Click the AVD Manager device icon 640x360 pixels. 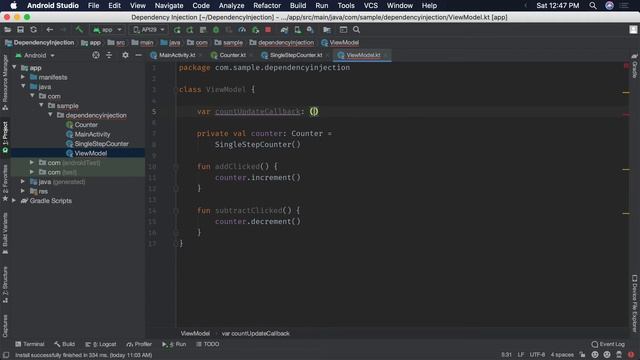click(298, 30)
